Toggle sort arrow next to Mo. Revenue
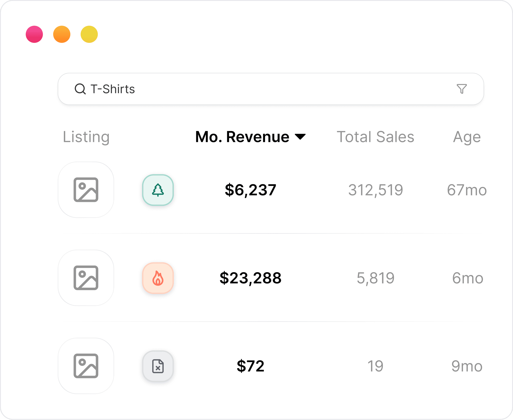The image size is (513, 420). tap(300, 137)
